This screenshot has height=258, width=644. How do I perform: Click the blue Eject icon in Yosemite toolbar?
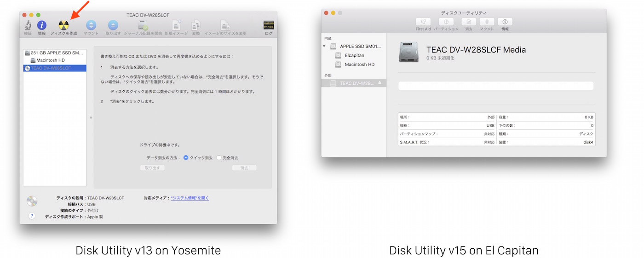click(x=113, y=25)
